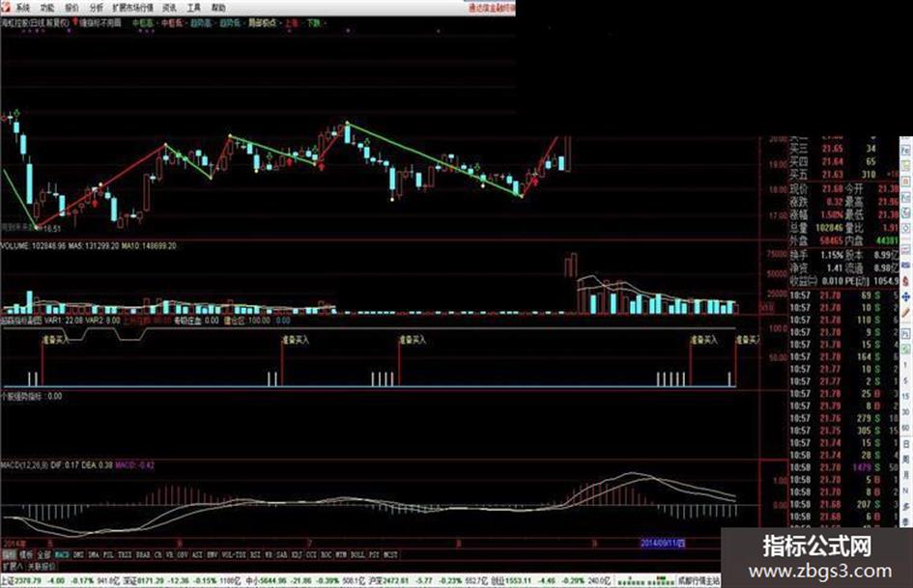
Task: Click the 全部 indicator category tab
Action: tap(43, 555)
